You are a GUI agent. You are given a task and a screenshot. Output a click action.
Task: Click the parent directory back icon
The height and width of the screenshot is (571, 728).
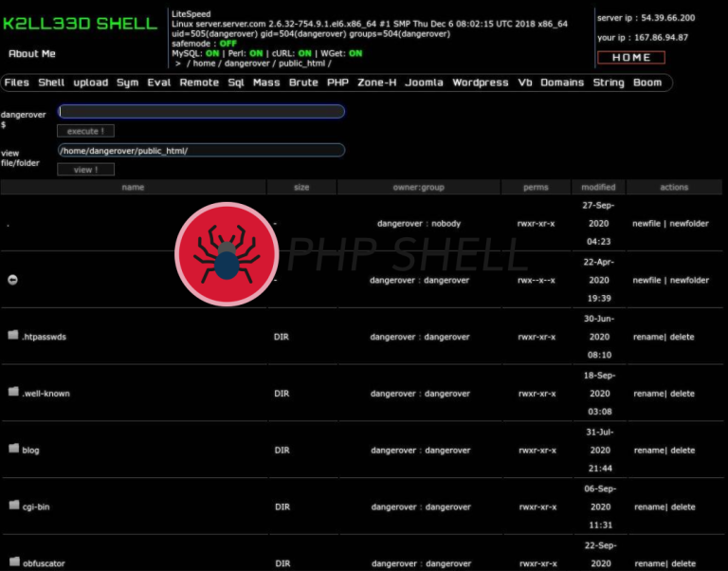(13, 280)
